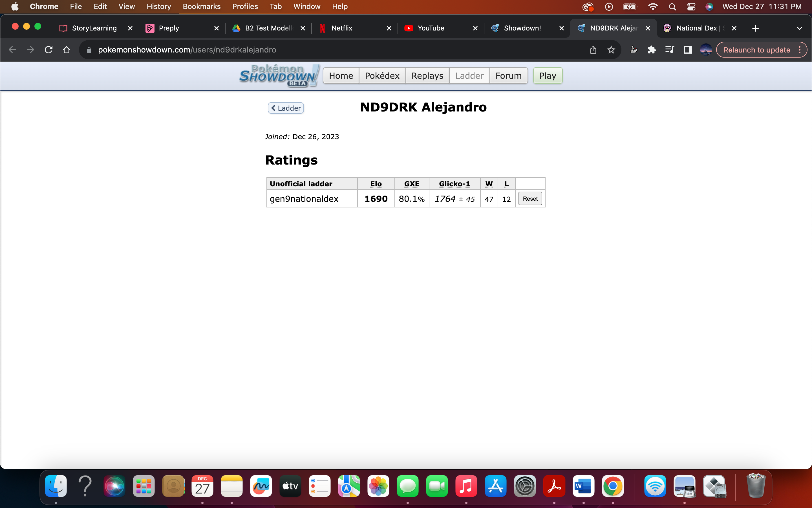
Task: Click the Elo column header
Action: pos(376,184)
